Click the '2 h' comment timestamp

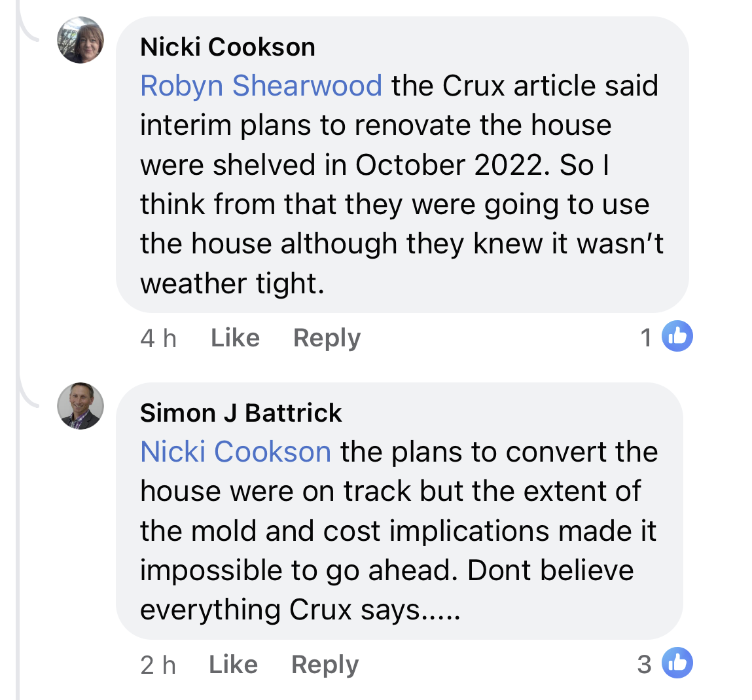(x=158, y=665)
